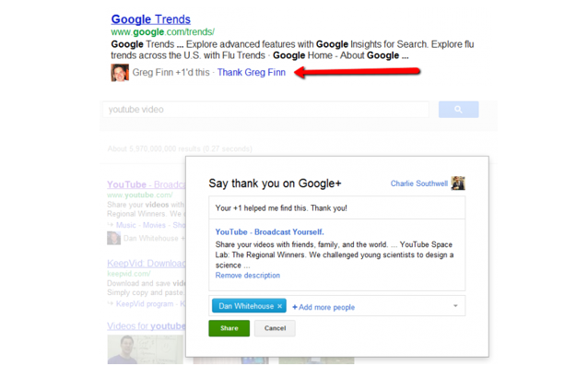Cancel the thank you dialog
The image size is (588, 366).
click(x=275, y=328)
